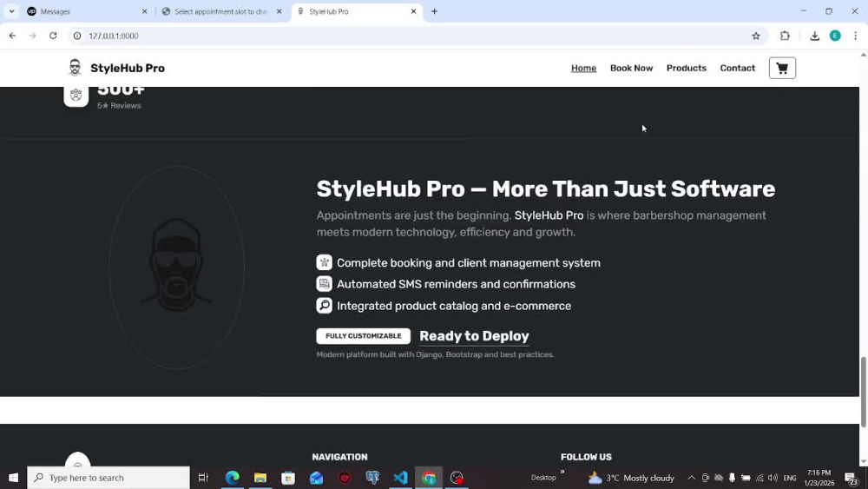Open the Windows Start menu
This screenshot has width=868, height=489.
click(x=13, y=478)
